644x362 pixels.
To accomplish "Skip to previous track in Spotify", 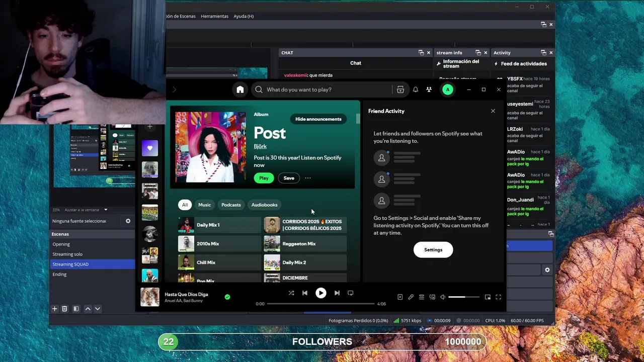I will pos(305,293).
